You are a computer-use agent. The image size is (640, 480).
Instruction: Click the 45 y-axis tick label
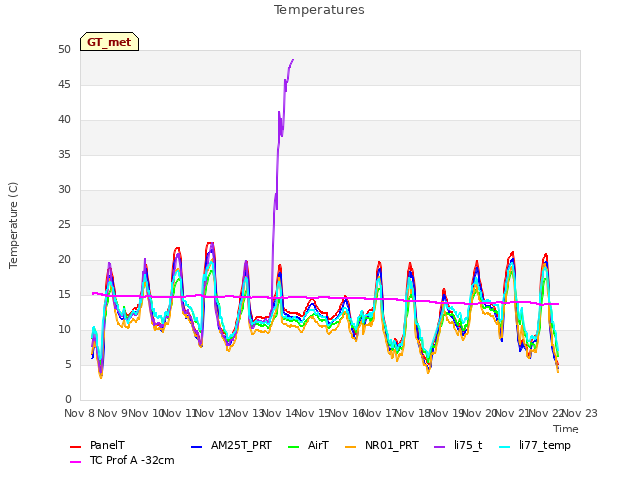click(64, 85)
